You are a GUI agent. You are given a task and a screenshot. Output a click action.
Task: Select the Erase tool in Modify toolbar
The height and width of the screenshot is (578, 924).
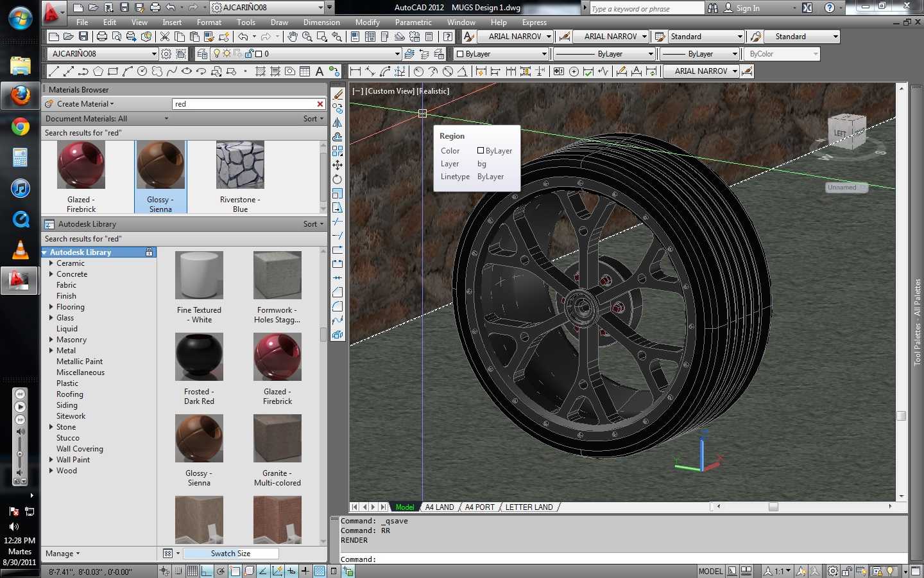[x=338, y=94]
